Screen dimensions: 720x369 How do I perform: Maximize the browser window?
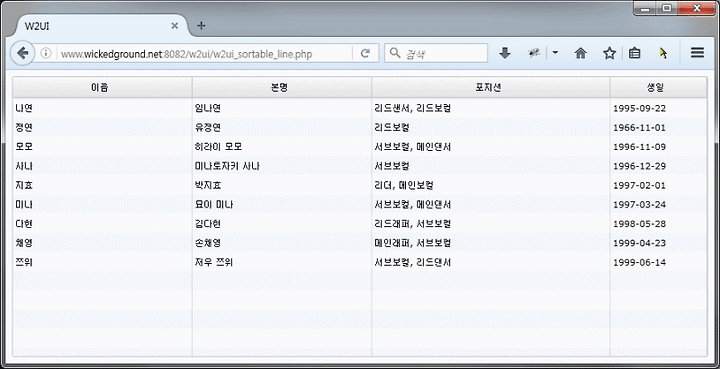(667, 8)
